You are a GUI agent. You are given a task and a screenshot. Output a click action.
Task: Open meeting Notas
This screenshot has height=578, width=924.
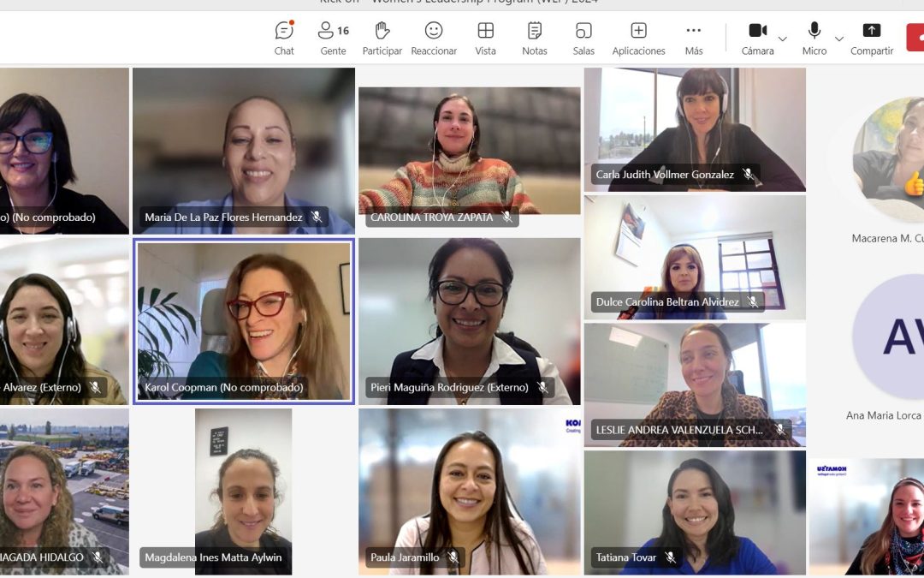tap(535, 39)
